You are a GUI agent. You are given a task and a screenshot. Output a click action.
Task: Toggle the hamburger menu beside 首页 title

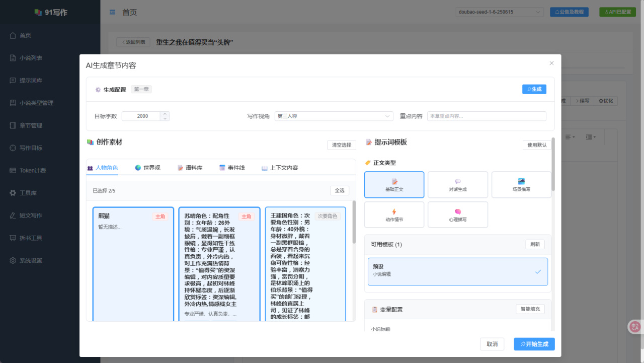pos(112,12)
